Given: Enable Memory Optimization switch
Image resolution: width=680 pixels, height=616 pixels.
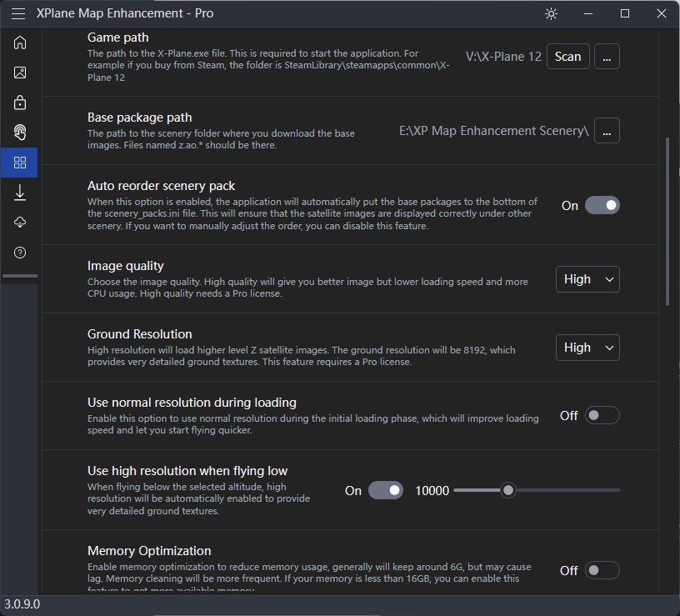Looking at the screenshot, I should 602,570.
